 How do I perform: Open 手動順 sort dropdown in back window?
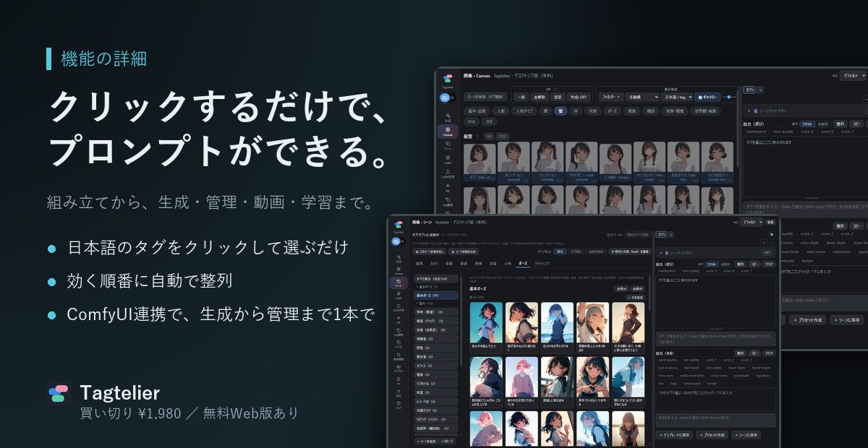click(642, 97)
